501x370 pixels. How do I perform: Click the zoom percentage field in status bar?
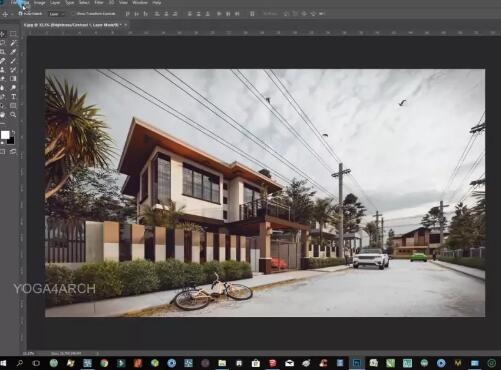pyautogui.click(x=30, y=353)
